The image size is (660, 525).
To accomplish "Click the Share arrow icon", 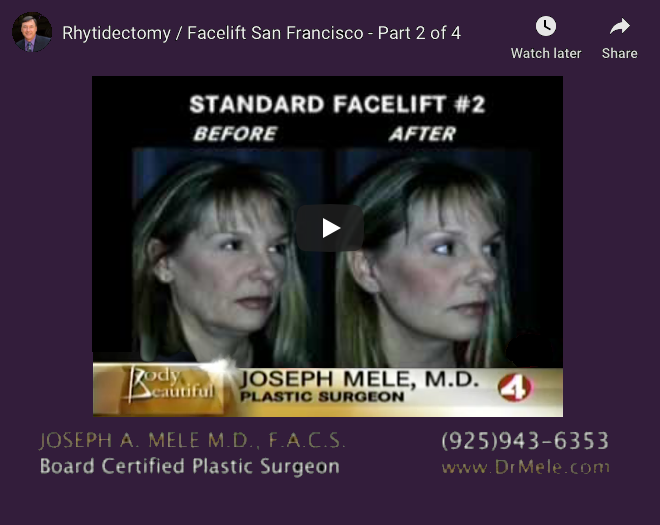I will 620,27.
